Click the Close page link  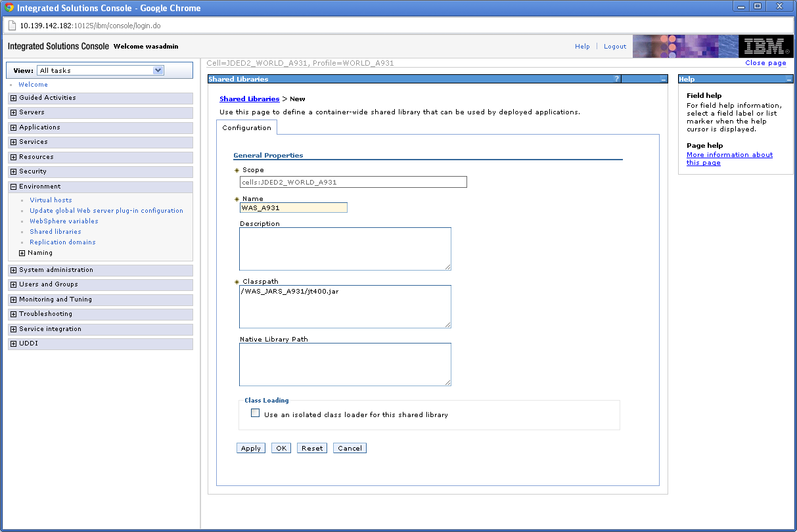pos(765,63)
